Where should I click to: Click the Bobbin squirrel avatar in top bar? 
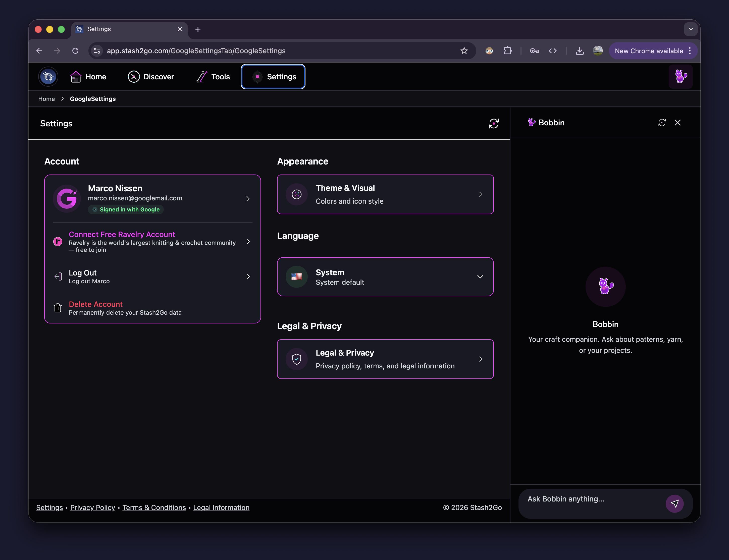680,76
